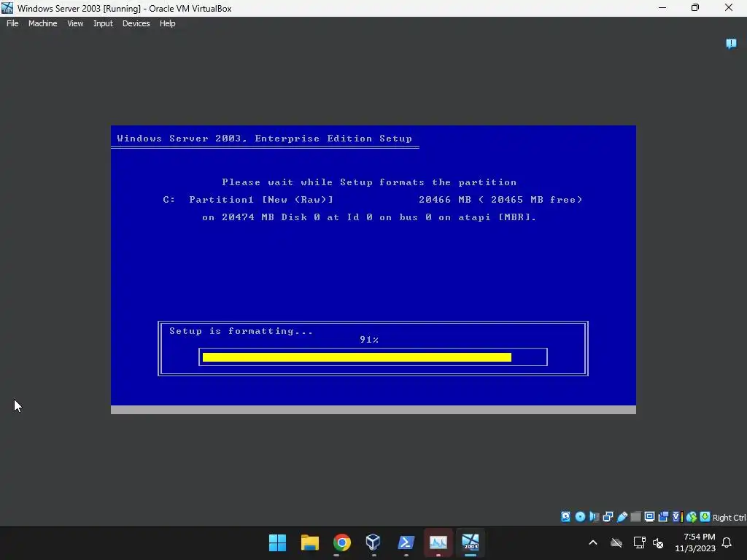Click the 91% progress percentage text
Image resolution: width=747 pixels, height=560 pixels.
pos(369,340)
